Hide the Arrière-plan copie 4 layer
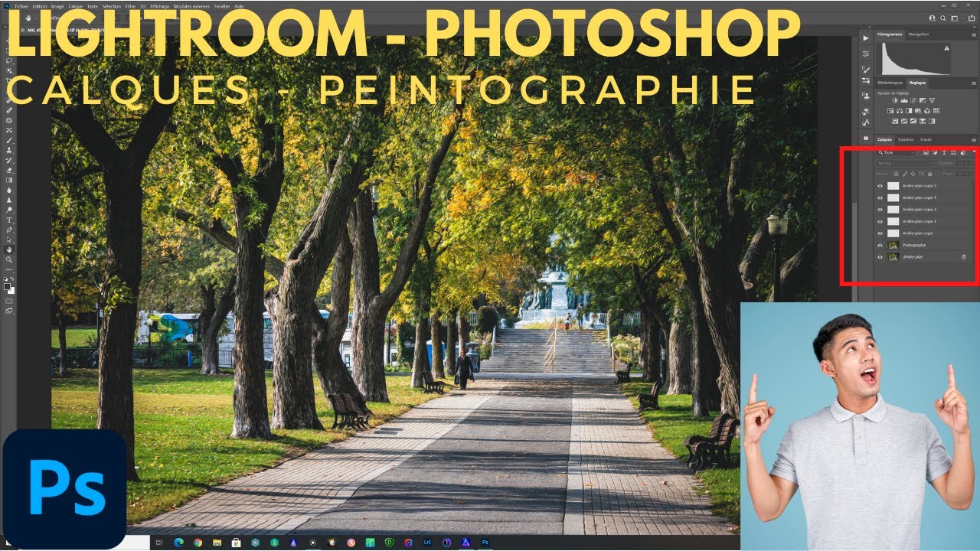The image size is (980, 551). 880,197
